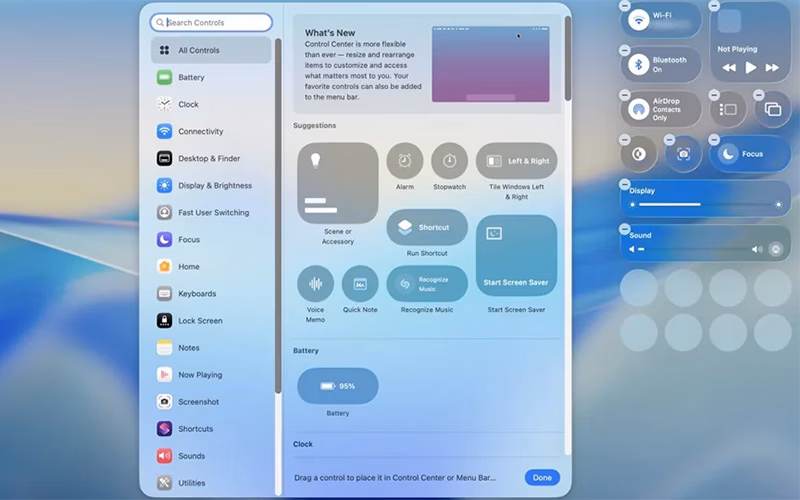
Task: Click the Done button
Action: [x=542, y=478]
